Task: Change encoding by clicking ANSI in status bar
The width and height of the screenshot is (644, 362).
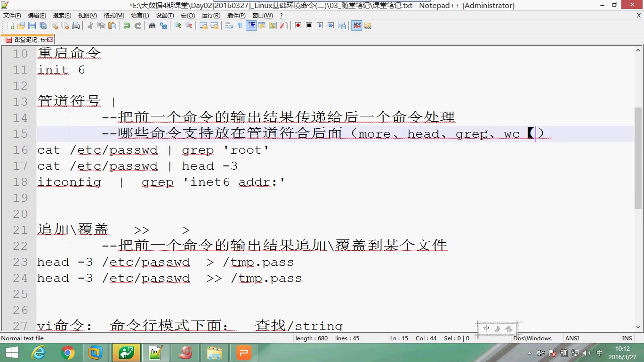Action: coord(572,338)
